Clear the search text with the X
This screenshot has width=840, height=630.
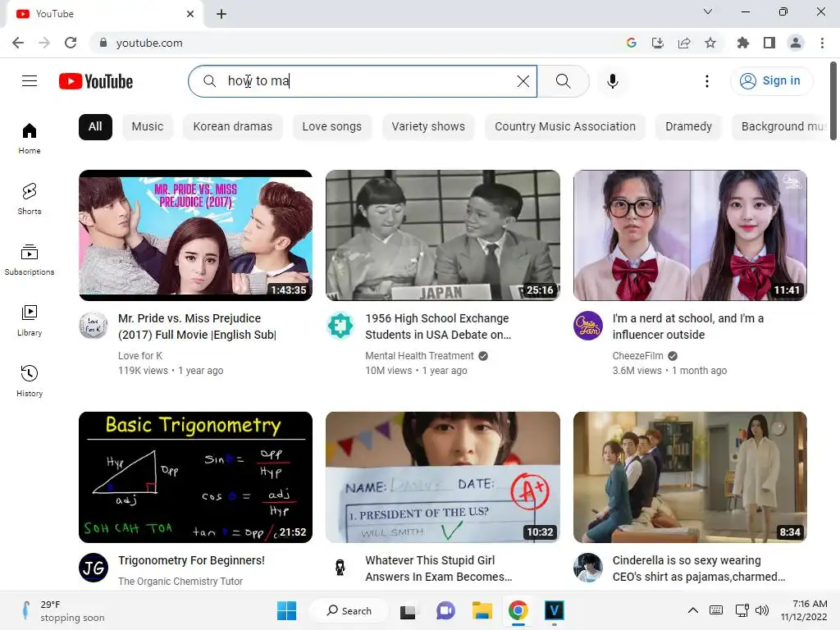point(523,81)
